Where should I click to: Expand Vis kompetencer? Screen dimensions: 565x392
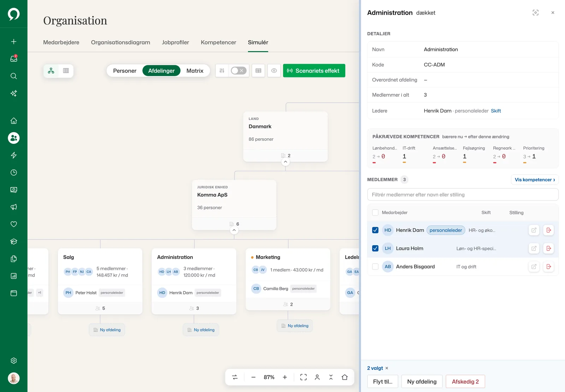535,180
